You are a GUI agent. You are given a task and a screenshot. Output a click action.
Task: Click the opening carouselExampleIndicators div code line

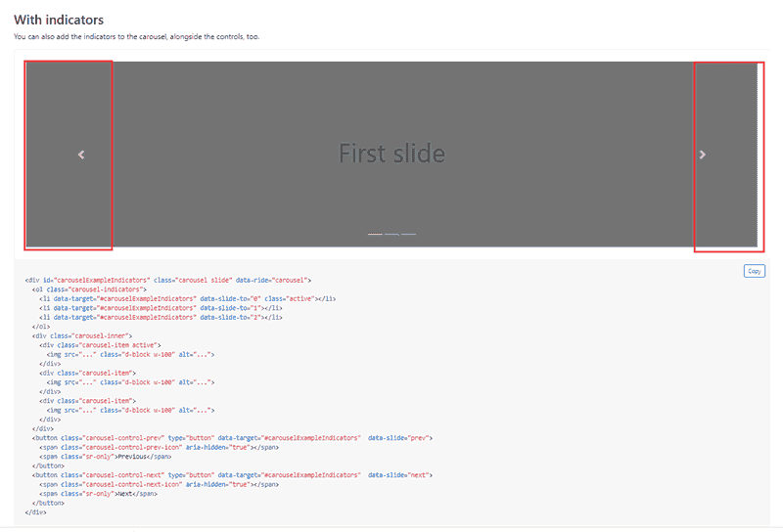click(168, 280)
